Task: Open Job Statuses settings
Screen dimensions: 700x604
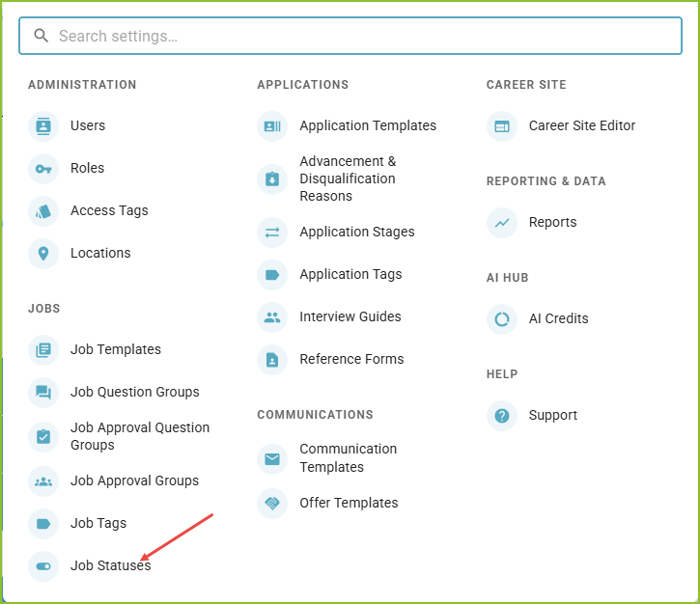Action: [x=111, y=565]
